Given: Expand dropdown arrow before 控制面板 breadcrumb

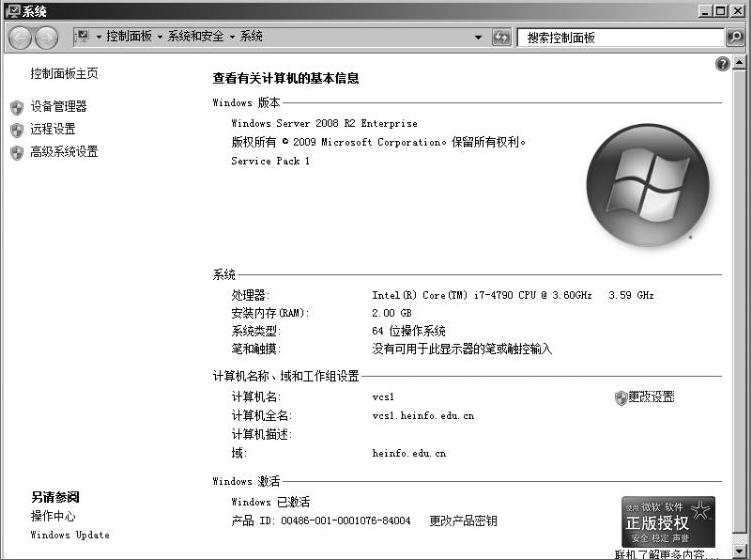Looking at the screenshot, I should (99, 37).
